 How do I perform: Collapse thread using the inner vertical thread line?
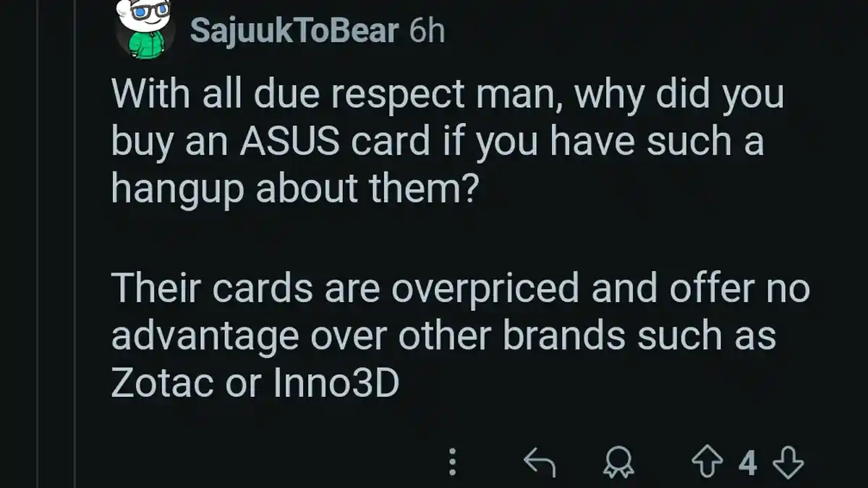pos(75,289)
